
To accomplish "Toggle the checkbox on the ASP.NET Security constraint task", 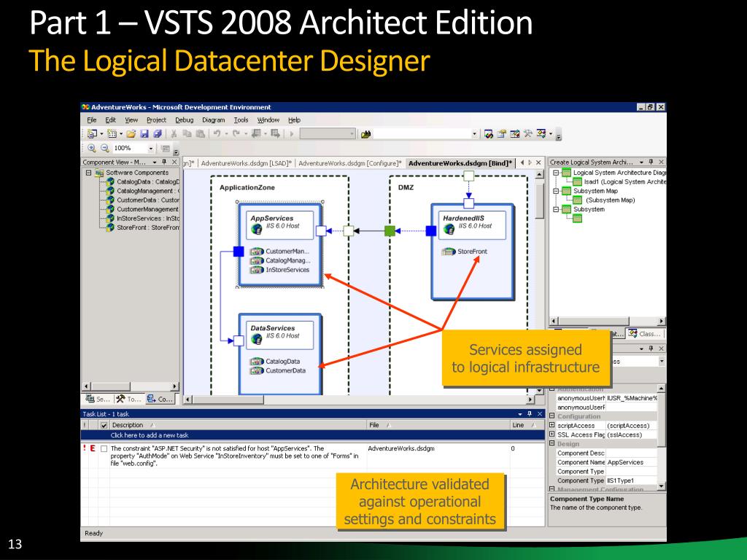I will tap(104, 448).
